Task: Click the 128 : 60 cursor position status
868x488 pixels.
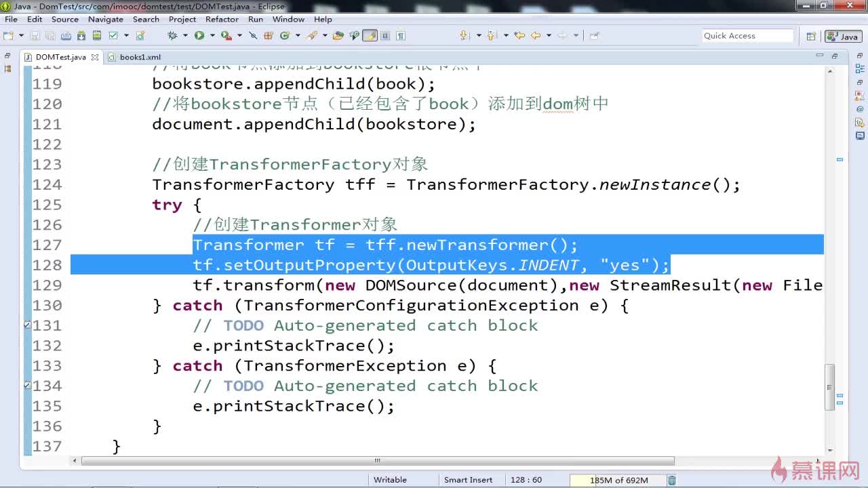Action: click(x=526, y=480)
